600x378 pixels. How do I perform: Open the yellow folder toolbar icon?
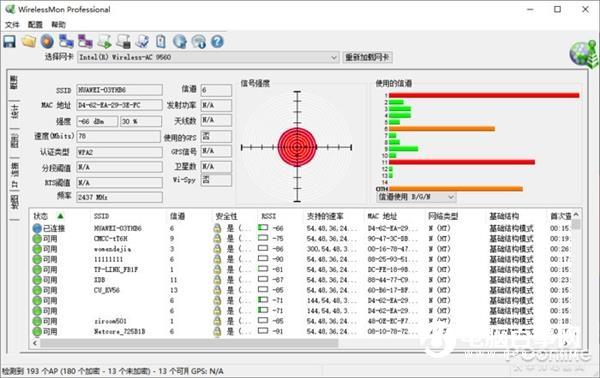click(29, 41)
